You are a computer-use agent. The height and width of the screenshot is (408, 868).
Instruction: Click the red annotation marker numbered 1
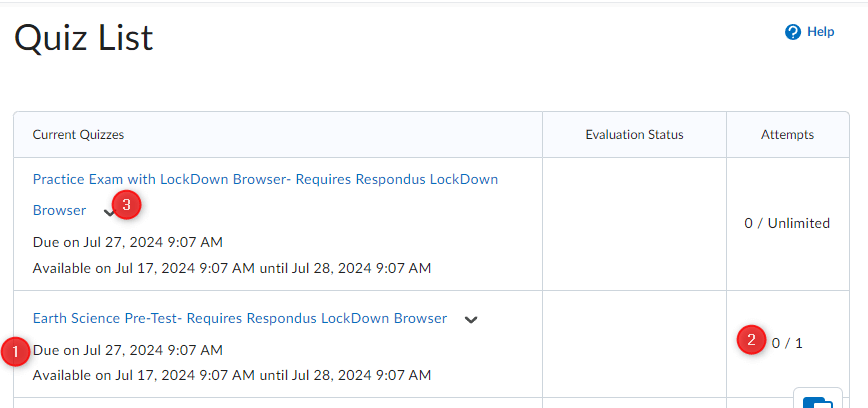(x=16, y=352)
